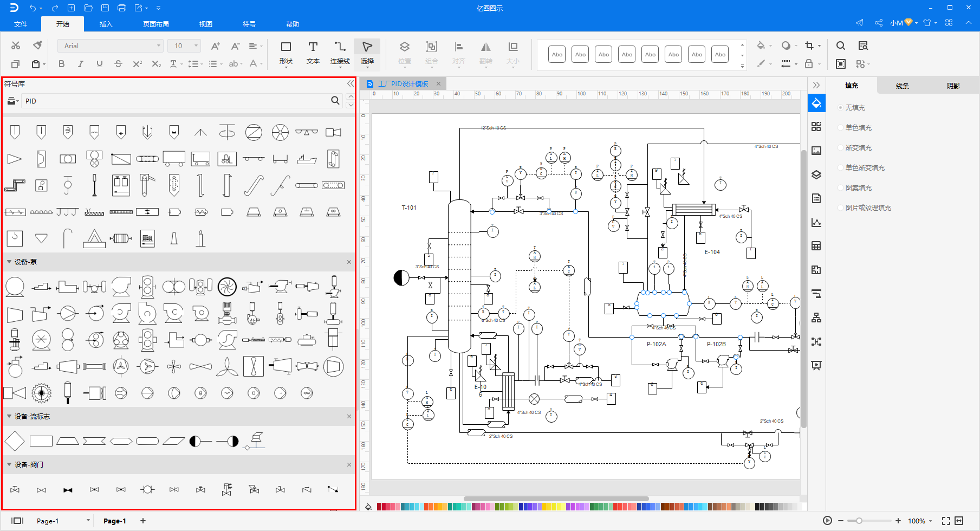Select the 单色填充 solid fill option
The width and height of the screenshot is (980, 531).
pyautogui.click(x=855, y=128)
